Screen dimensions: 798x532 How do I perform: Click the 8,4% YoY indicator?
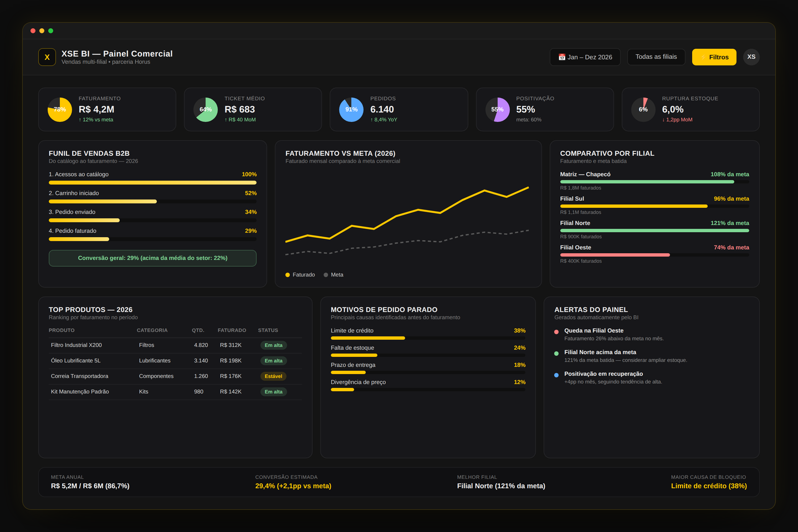383,120
